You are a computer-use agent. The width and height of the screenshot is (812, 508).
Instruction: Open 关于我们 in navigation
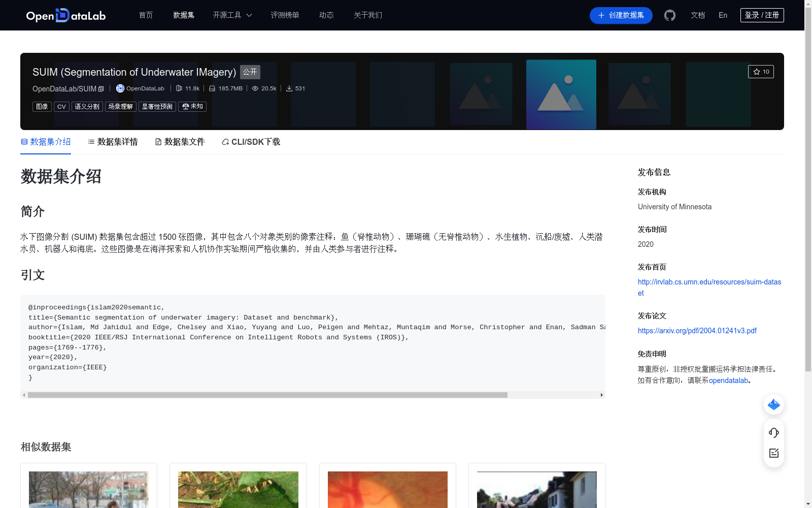coord(368,15)
